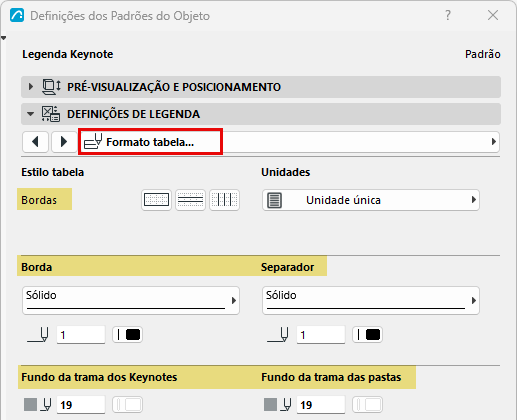
Task: Click the Padrão label at top right
Action: (483, 54)
